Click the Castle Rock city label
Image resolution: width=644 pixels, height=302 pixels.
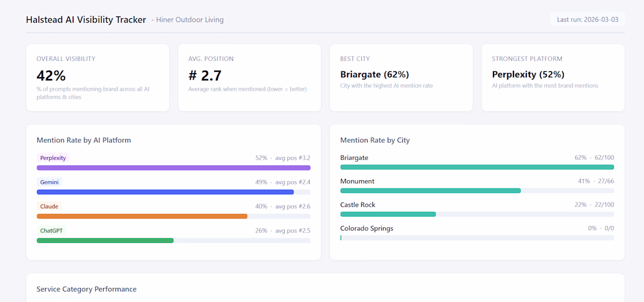click(358, 205)
